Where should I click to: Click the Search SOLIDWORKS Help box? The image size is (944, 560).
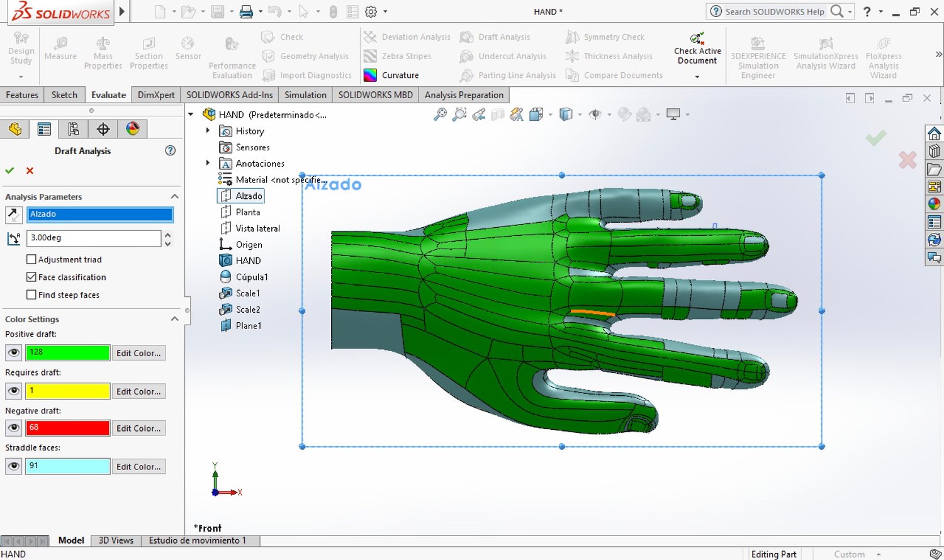pyautogui.click(x=774, y=11)
